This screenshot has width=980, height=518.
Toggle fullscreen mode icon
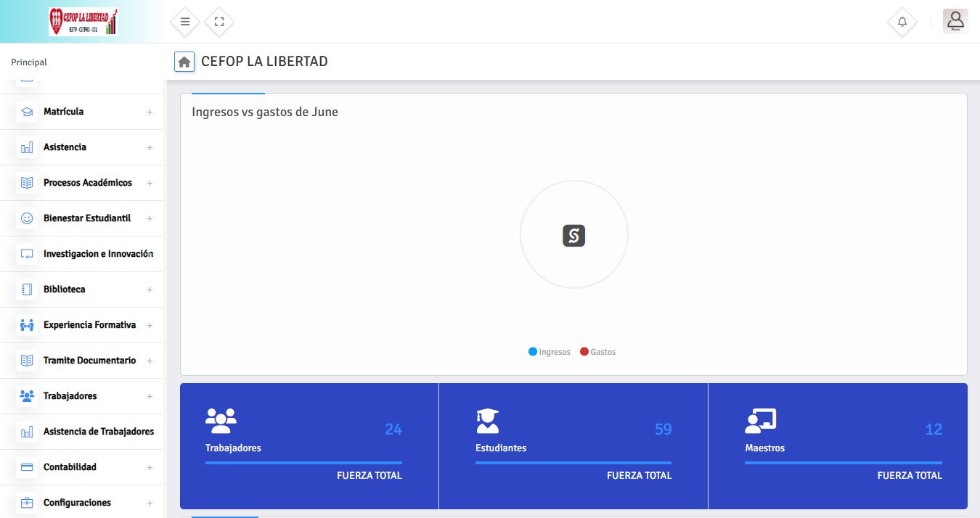219,22
